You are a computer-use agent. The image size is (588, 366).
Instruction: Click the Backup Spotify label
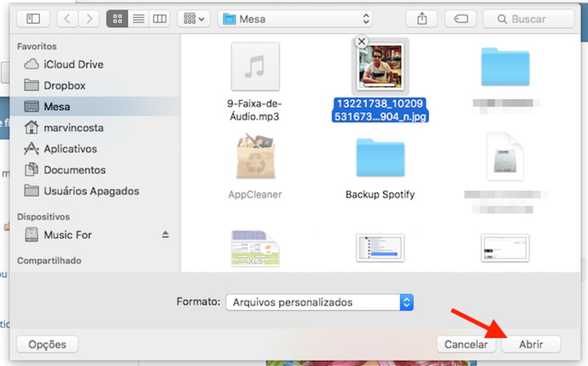tap(380, 194)
